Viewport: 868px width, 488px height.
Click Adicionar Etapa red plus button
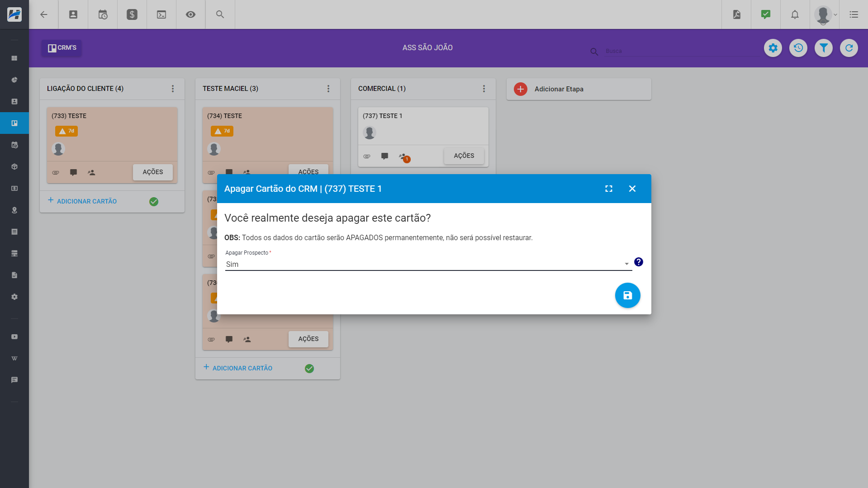coord(521,89)
